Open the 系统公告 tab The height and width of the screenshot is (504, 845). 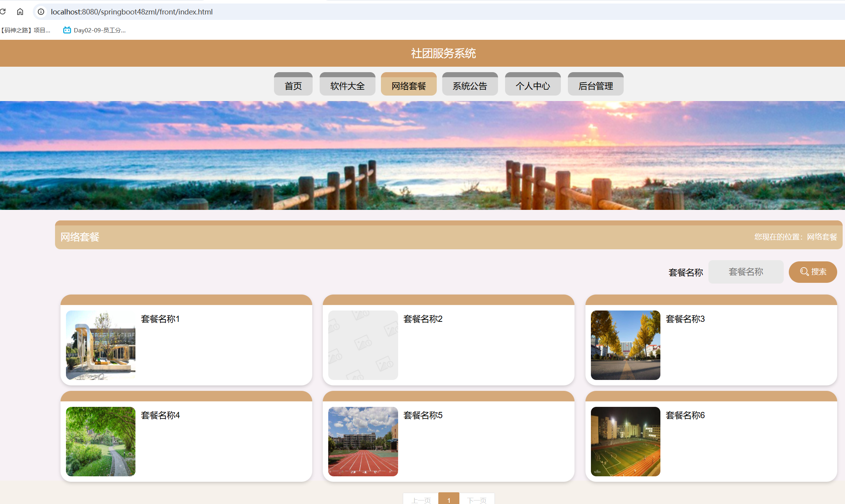[470, 85]
